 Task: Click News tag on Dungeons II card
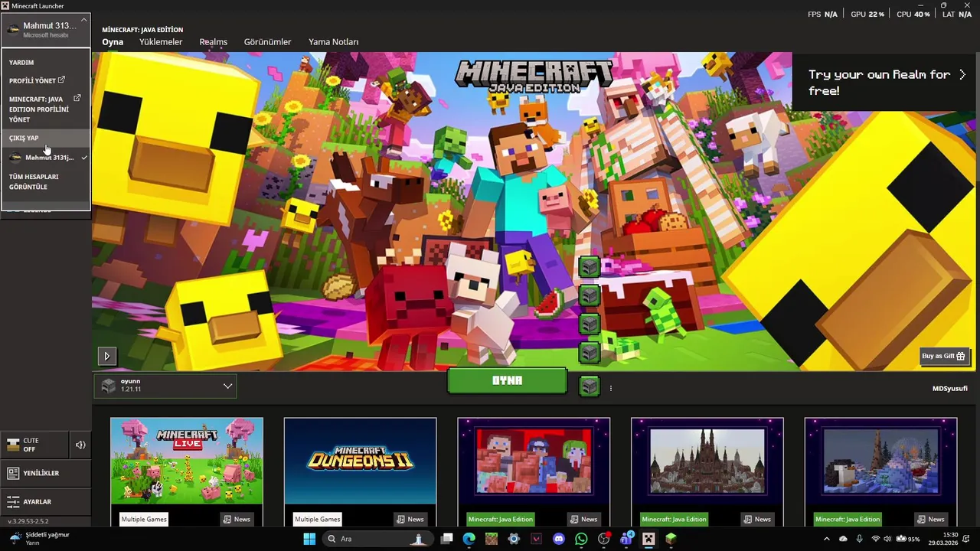(410, 519)
